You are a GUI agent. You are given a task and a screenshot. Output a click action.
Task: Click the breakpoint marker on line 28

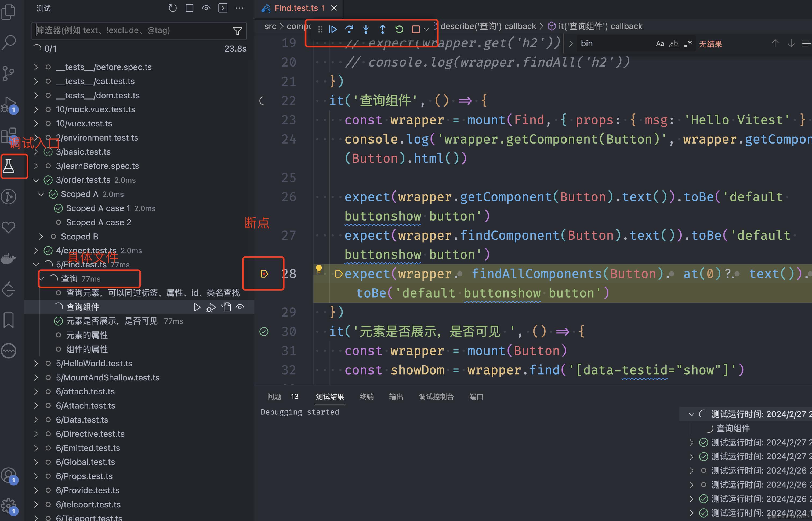click(x=264, y=274)
